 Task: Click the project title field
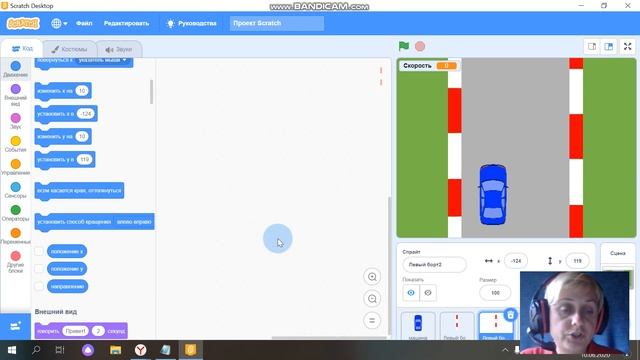coord(277,23)
